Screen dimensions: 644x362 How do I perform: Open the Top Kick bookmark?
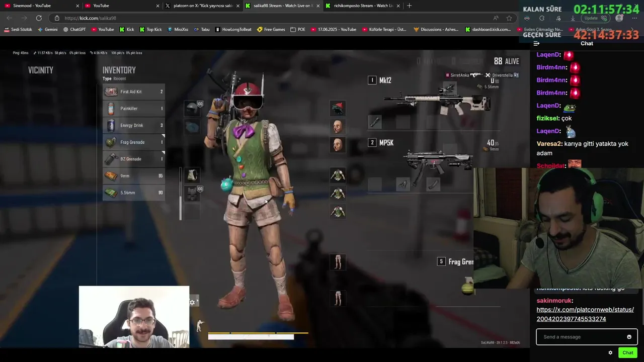150,30
